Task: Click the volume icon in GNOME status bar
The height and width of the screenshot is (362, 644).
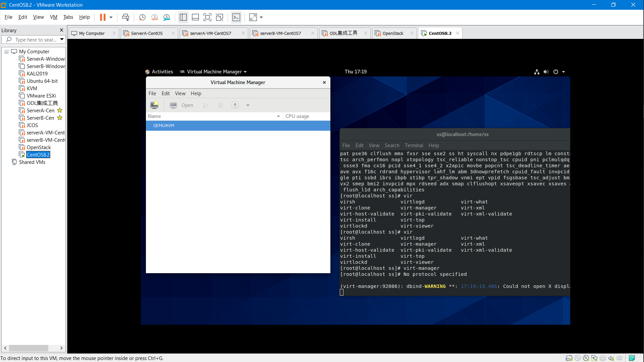Action: click(x=546, y=72)
